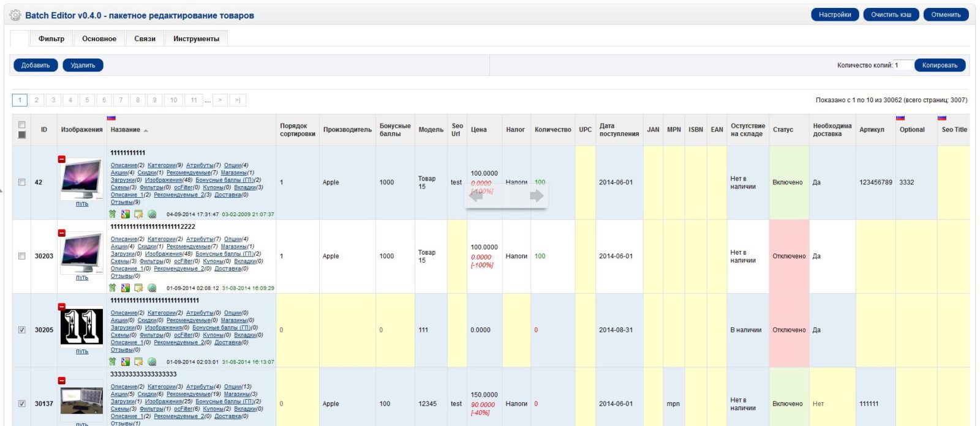Switch to the Инструменты tab

coord(196,39)
